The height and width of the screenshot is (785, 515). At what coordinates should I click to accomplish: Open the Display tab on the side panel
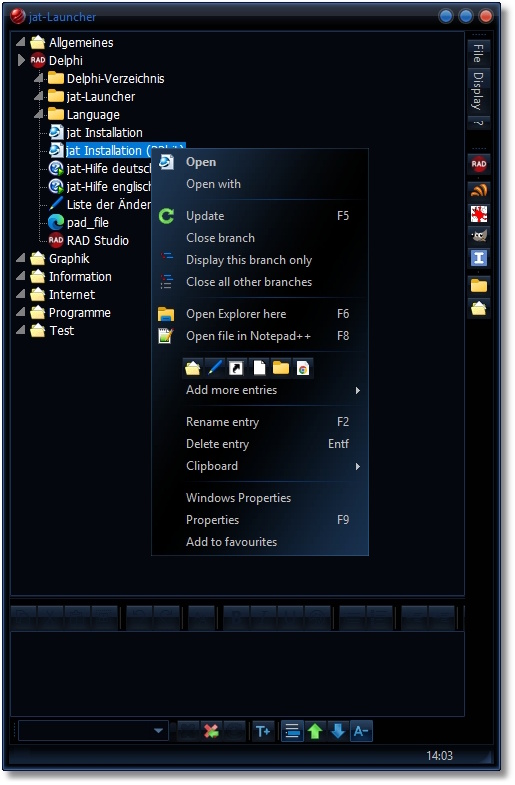tap(478, 91)
